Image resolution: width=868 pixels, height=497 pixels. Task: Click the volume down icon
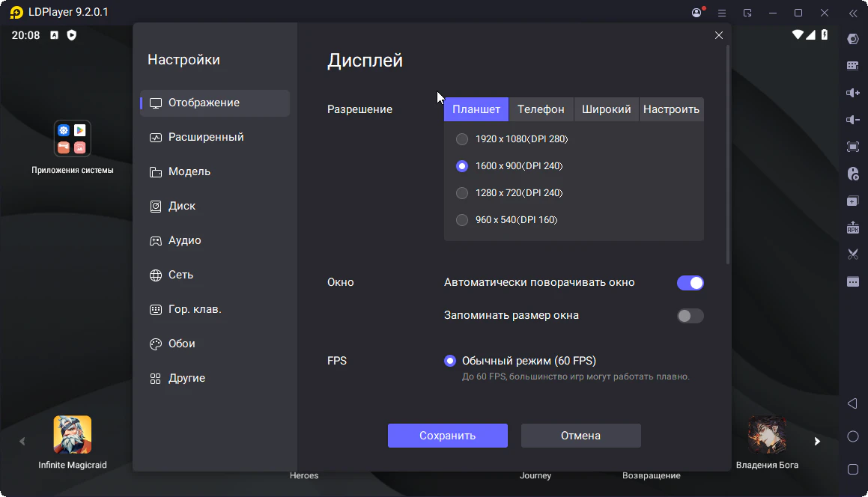852,120
